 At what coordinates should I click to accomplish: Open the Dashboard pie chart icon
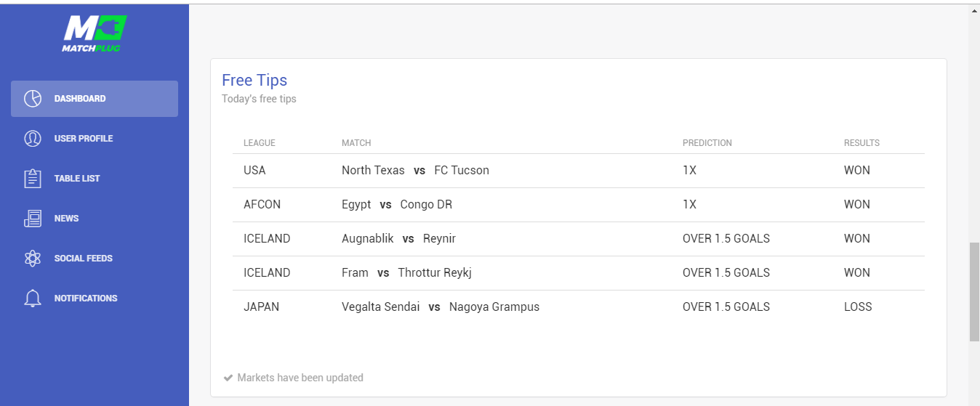click(33, 99)
